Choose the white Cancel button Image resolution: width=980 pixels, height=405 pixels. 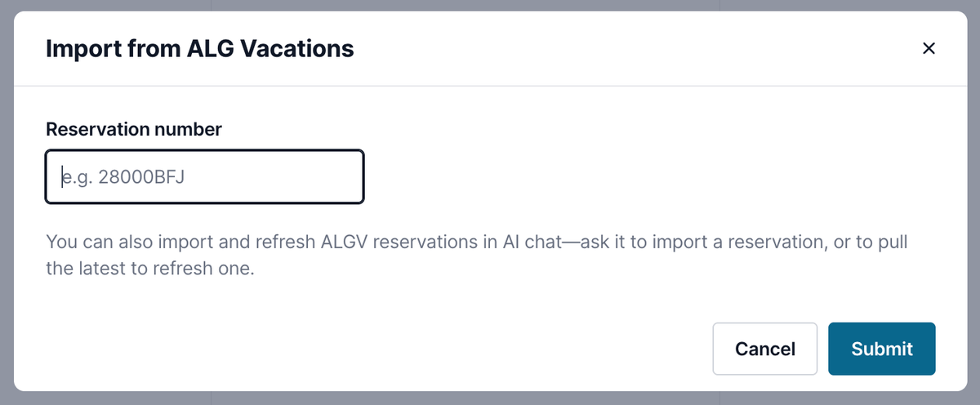tap(765, 349)
